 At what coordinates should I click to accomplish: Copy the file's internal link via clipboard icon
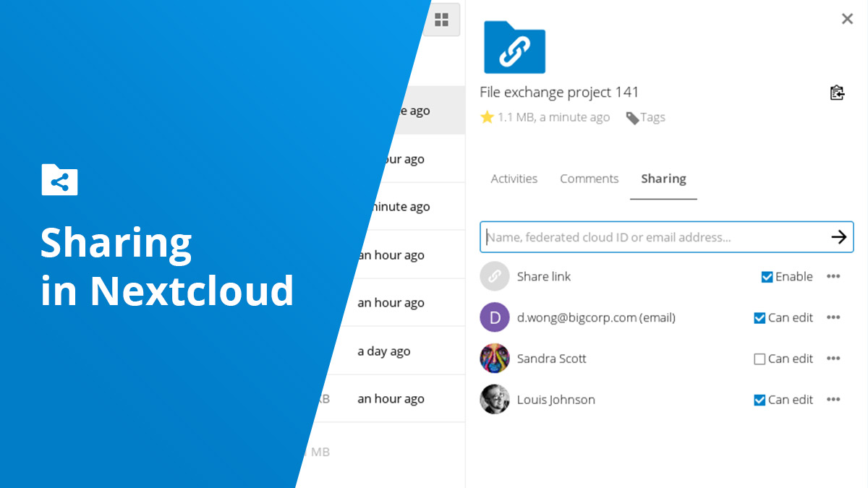(x=837, y=93)
